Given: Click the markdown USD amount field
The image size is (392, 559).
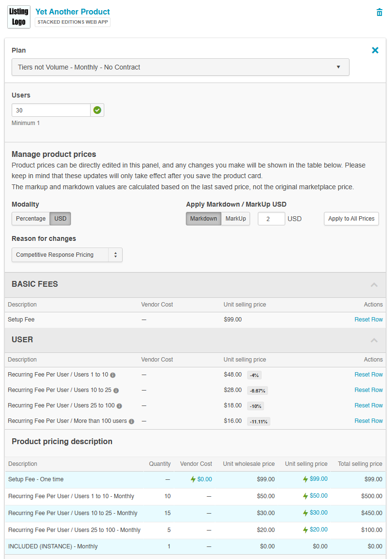Looking at the screenshot, I should [271, 219].
